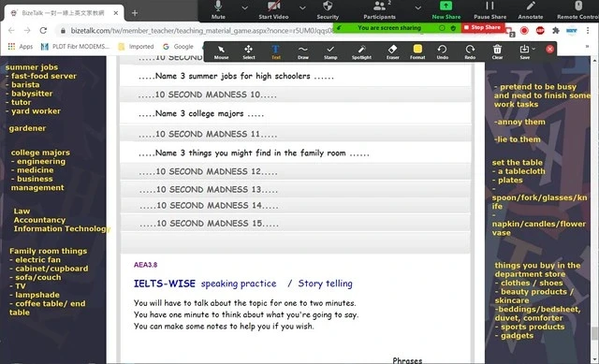Open Chrome three-dot menu
Viewport: 599px width, 364px height.
588,31
